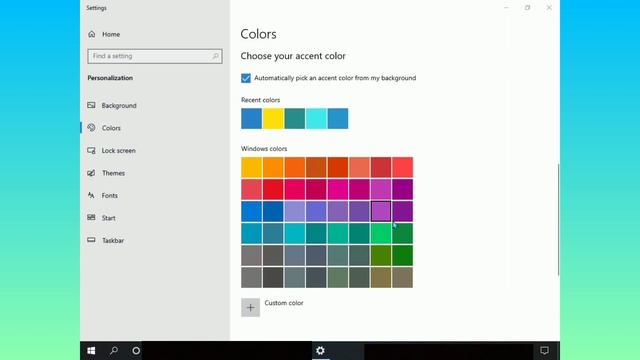Choose the first yellow-gold Windows color
This screenshot has width=640, height=360.
click(x=251, y=167)
